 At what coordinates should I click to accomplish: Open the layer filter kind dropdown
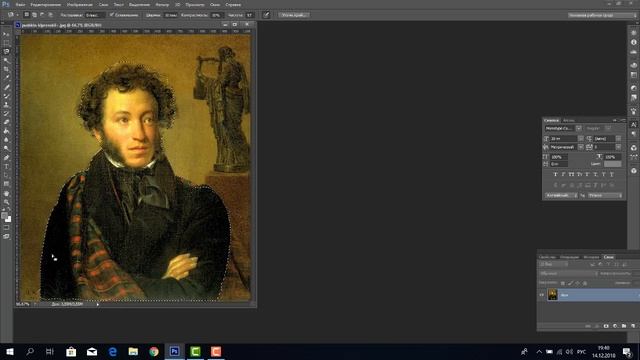tap(553, 264)
